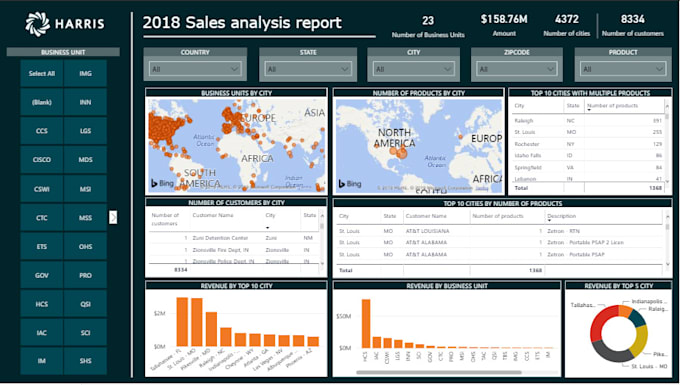This screenshot has height=385, width=680.
Task: Filter by CSWI business unit
Action: [42, 189]
